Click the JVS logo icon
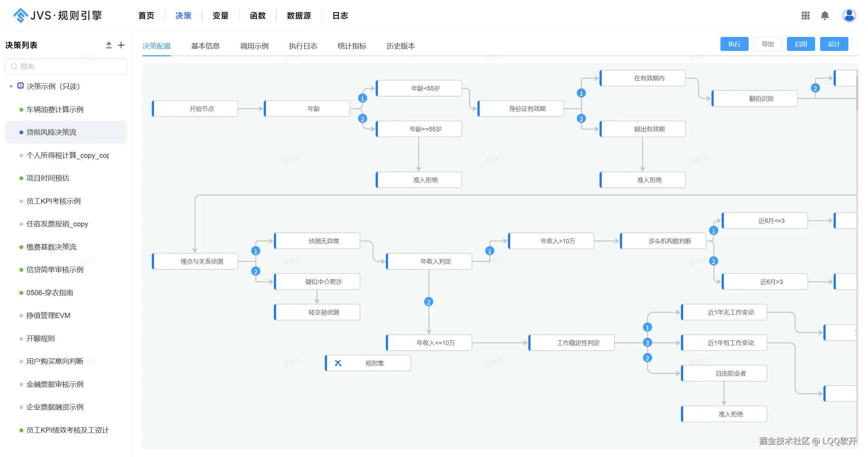868x457 pixels. [20, 16]
